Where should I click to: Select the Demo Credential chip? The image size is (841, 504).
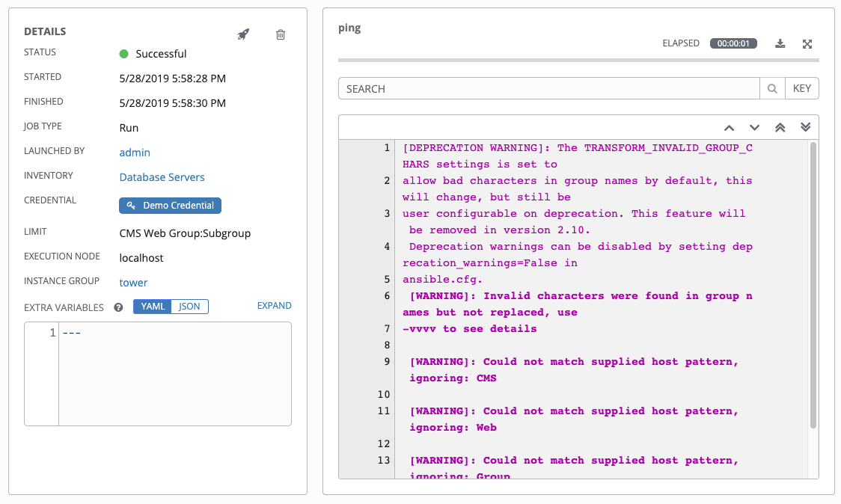coord(170,205)
